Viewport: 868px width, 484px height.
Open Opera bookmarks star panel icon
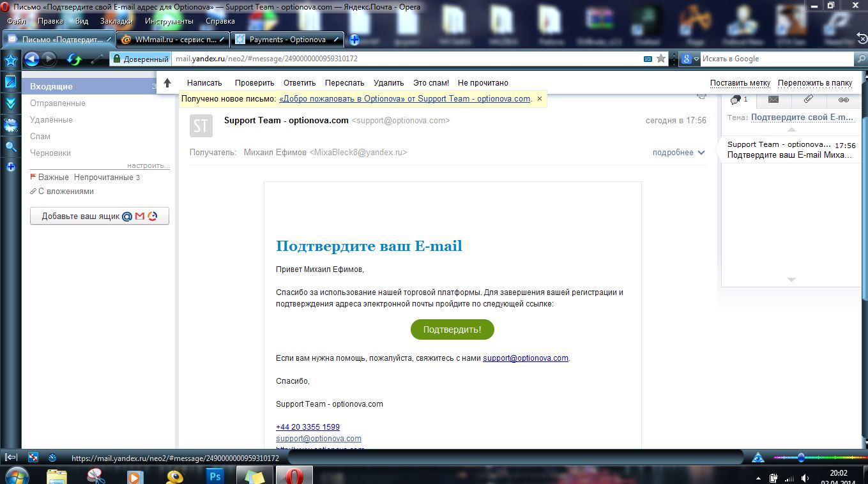click(x=10, y=60)
